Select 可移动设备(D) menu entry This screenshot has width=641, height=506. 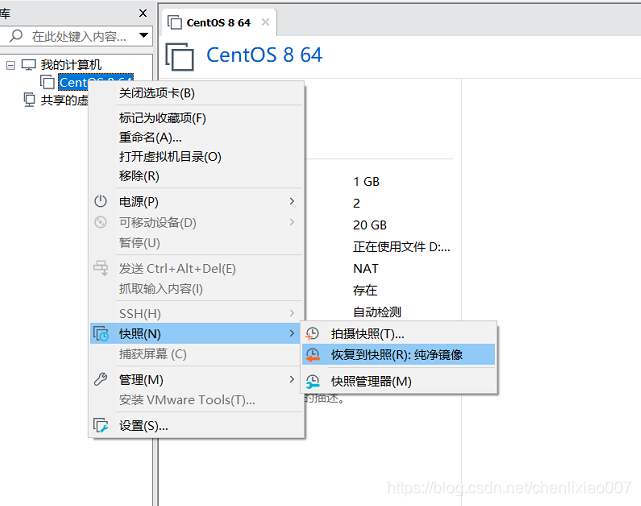tap(197, 222)
